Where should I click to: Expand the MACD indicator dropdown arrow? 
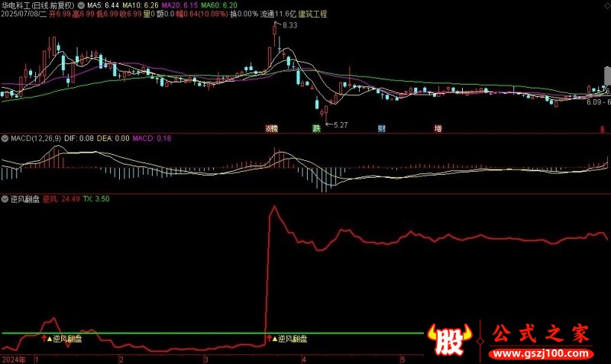(x=5, y=138)
